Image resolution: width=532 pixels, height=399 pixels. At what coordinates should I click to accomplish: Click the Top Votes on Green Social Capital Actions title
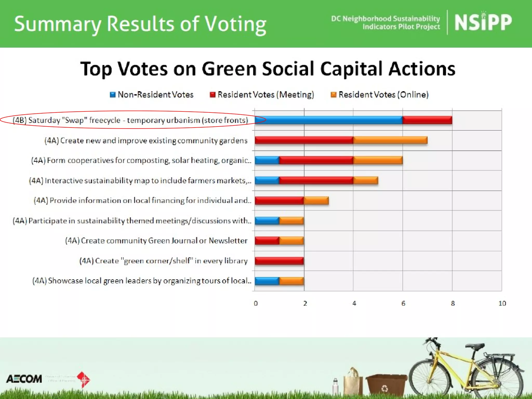click(x=268, y=69)
